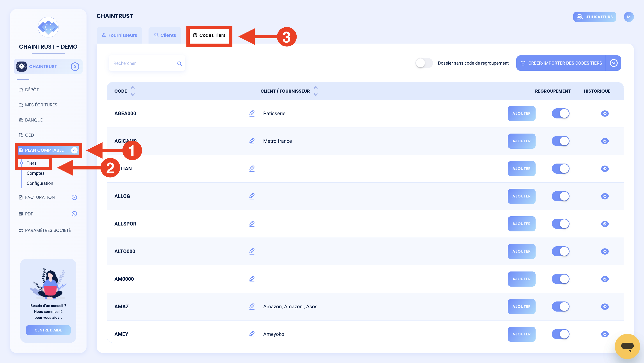The width and height of the screenshot is (644, 363).
Task: Click the Utilisateurs button
Action: pyautogui.click(x=594, y=17)
